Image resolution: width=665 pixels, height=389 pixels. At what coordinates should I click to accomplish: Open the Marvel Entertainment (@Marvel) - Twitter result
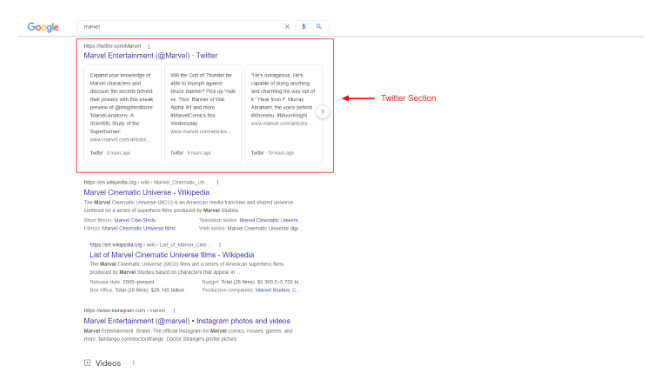151,56
